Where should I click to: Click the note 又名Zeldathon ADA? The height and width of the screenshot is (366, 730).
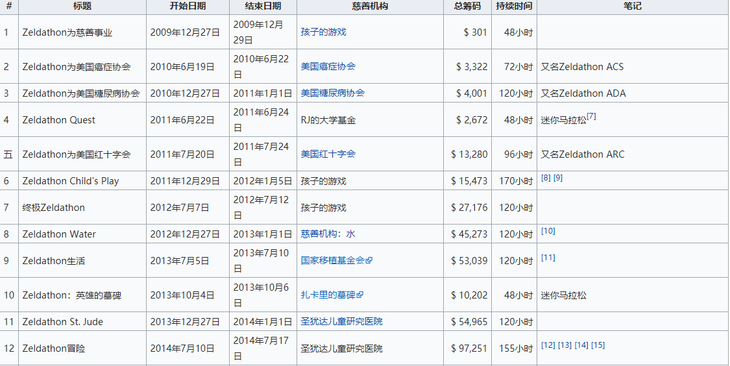tap(583, 93)
